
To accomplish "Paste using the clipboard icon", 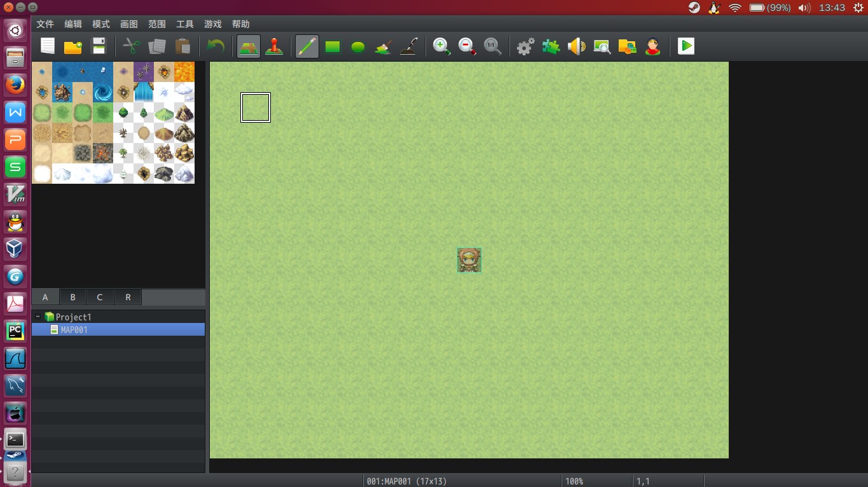I will point(183,46).
